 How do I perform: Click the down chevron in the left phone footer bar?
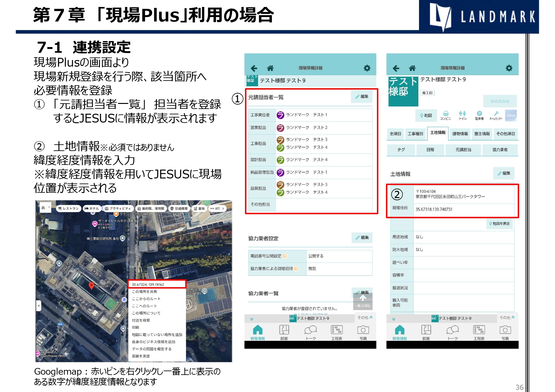(x=252, y=319)
